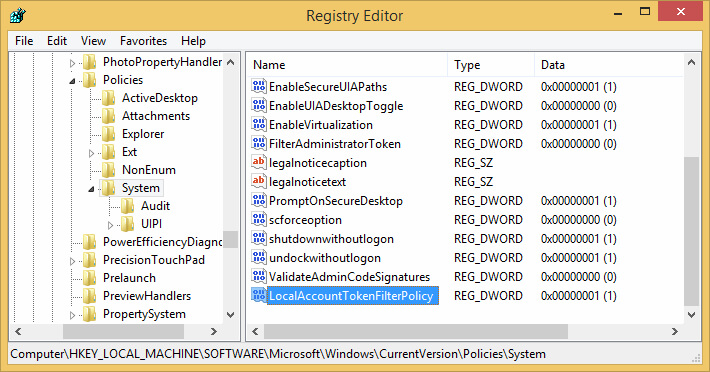Click the DWORD icon of LocalAccountTokenFilterPolicy

coord(259,295)
